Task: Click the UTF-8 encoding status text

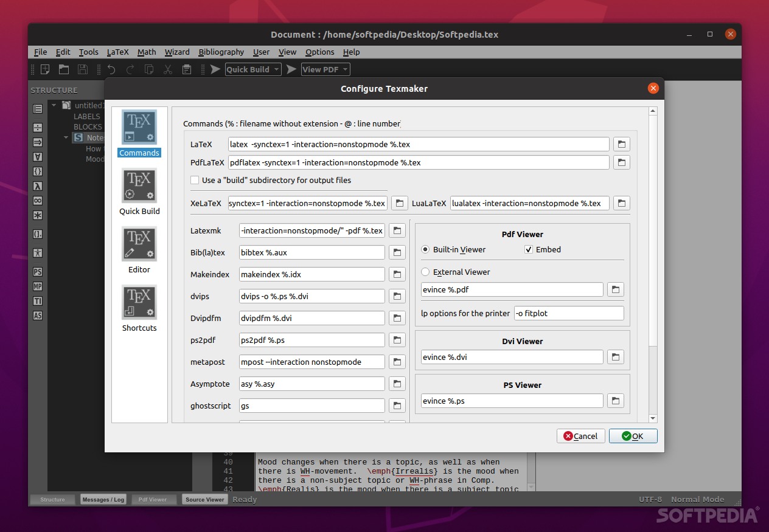Action: pyautogui.click(x=650, y=499)
